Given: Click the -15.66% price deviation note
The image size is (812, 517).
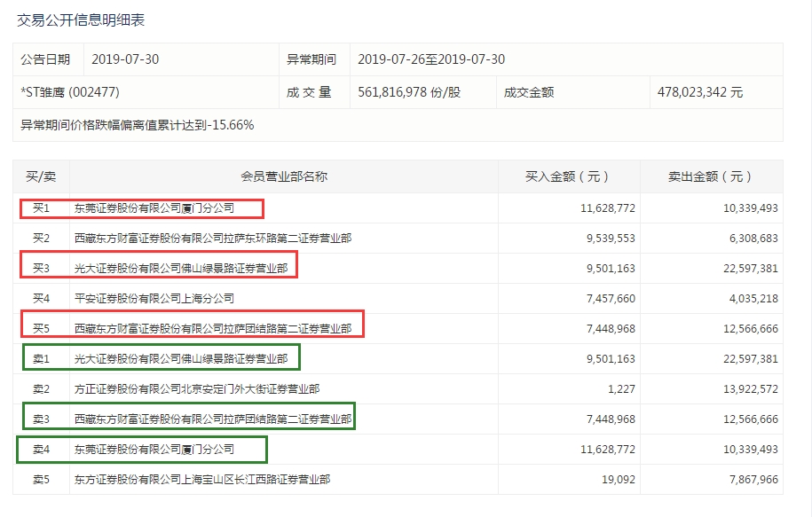Looking at the screenshot, I should pyautogui.click(x=138, y=125).
